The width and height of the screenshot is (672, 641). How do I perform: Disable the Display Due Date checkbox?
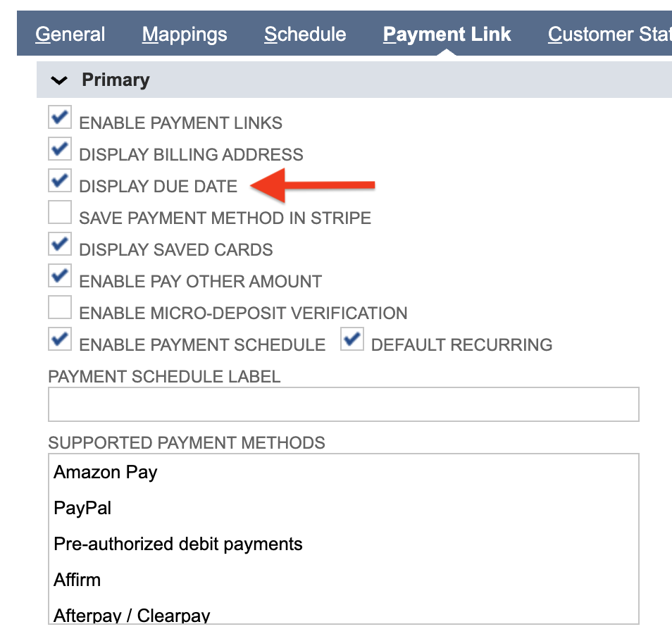pos(60,181)
